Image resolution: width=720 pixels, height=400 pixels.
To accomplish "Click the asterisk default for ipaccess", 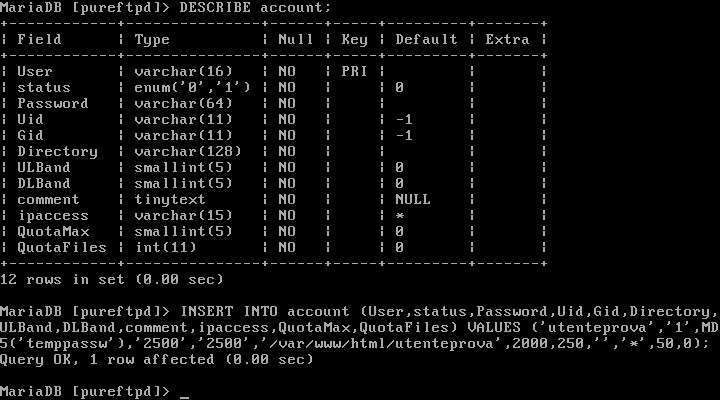I will coord(400,216).
